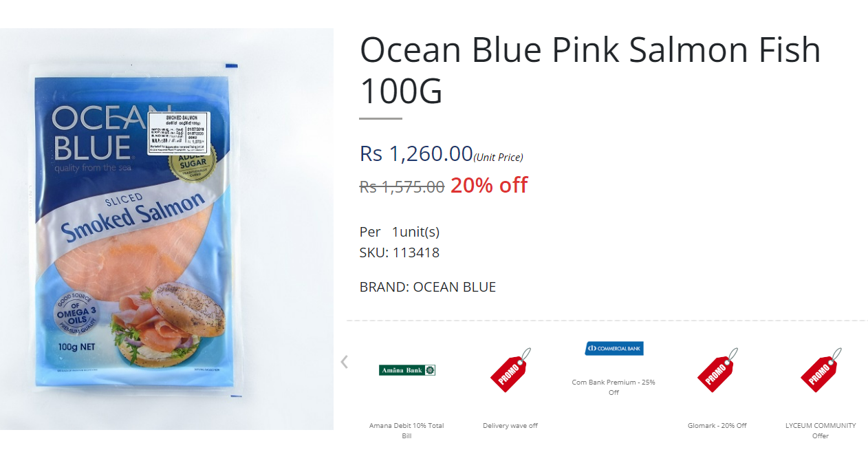The width and height of the screenshot is (868, 452).
Task: Click the product title Ocean Blue Pink Salmon
Action: [x=590, y=70]
